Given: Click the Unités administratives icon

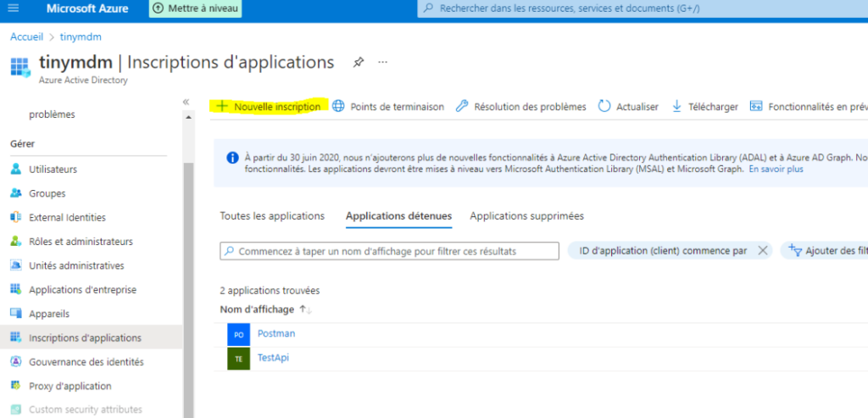Looking at the screenshot, I should click(16, 265).
